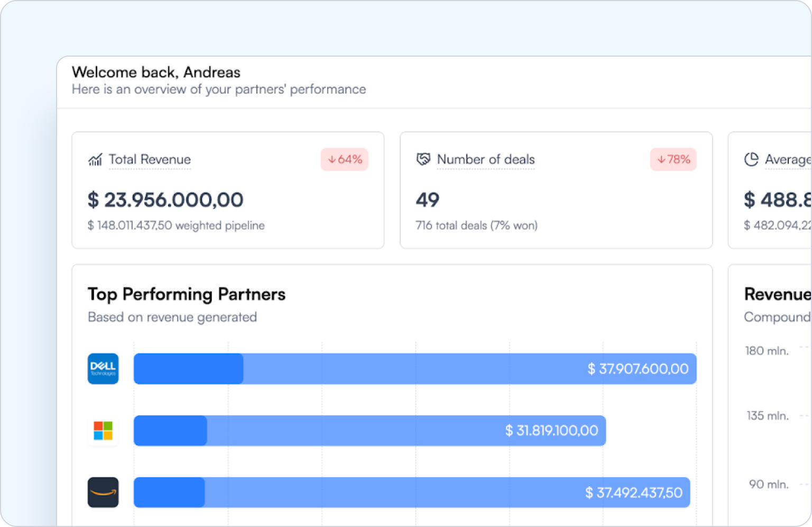Open the Total Revenue details link

[150, 159]
